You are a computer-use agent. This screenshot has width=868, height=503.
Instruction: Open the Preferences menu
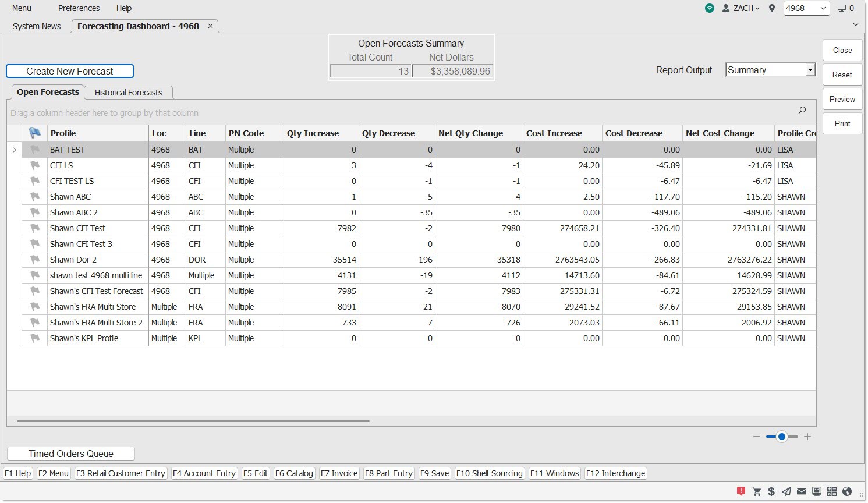tap(79, 8)
